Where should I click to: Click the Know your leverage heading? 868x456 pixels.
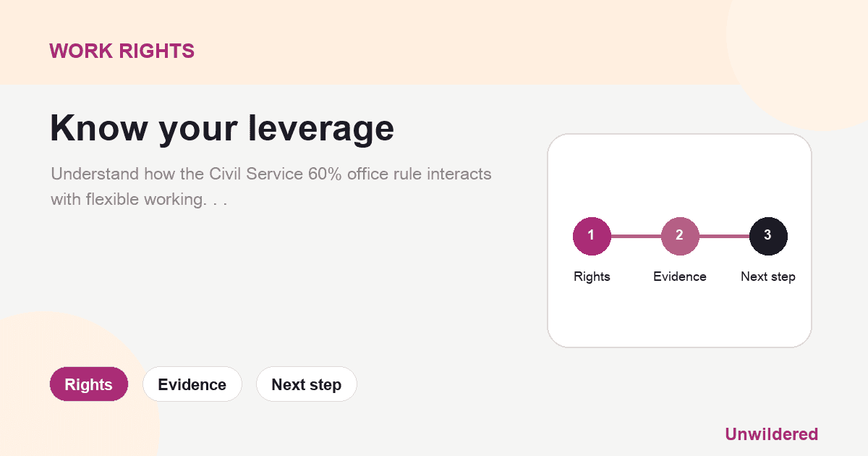point(222,128)
